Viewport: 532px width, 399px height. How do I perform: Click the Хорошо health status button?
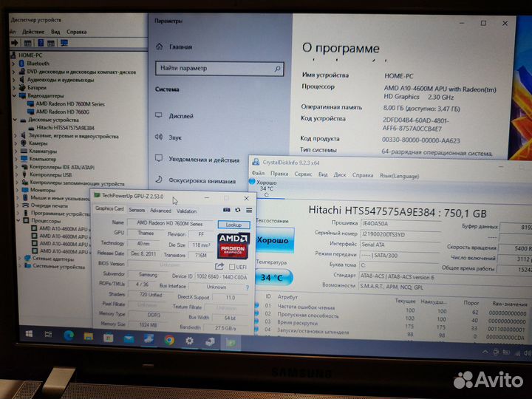(273, 240)
